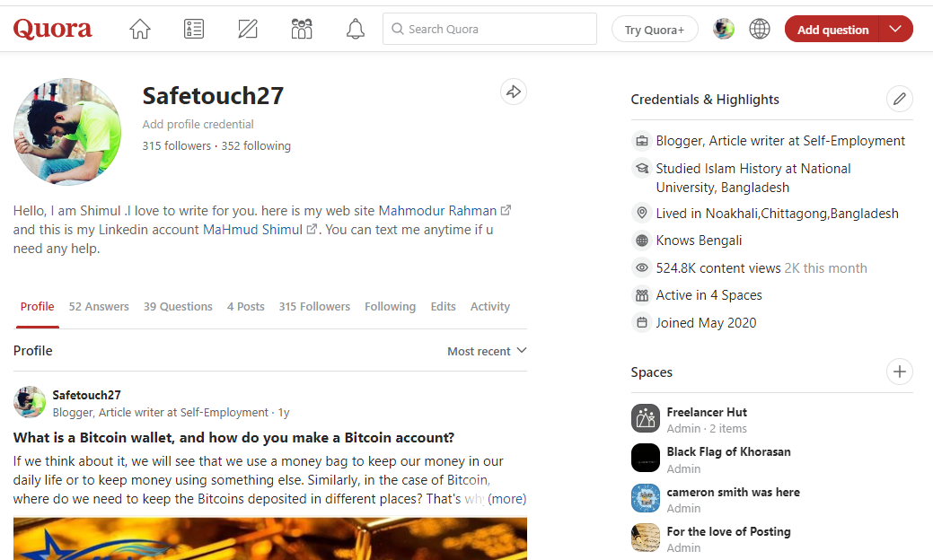Viewport: 933px width, 560px height.
Task: Open the Most recent sort dropdown
Action: [487, 351]
